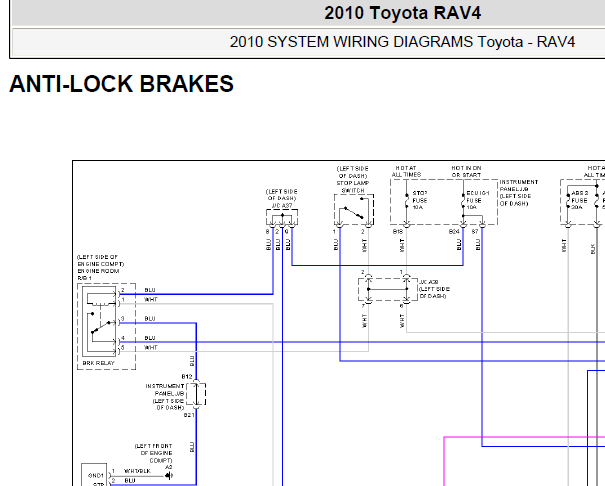This screenshot has height=486, width=605.
Task: Click 'BLU' label on relay pin 4 wire
Action: pos(150,338)
